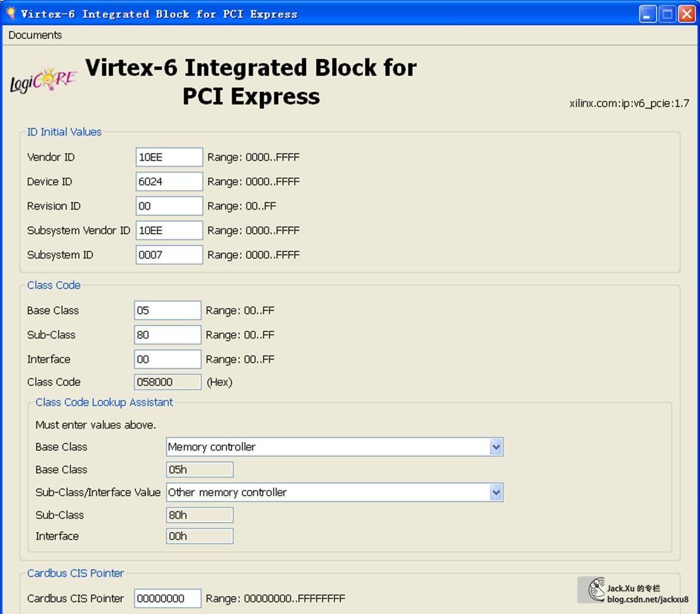Click the lookup Base Class 05h field

pyautogui.click(x=200, y=470)
